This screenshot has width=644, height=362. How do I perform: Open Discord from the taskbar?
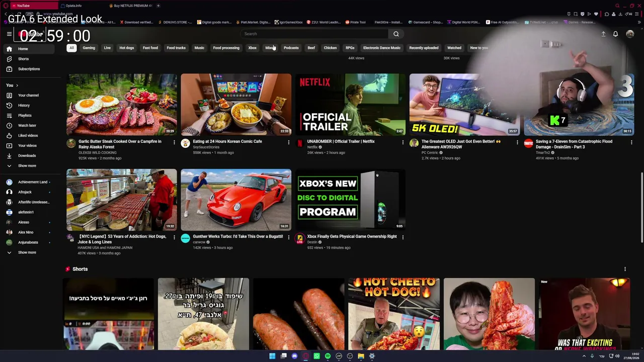[294, 356]
